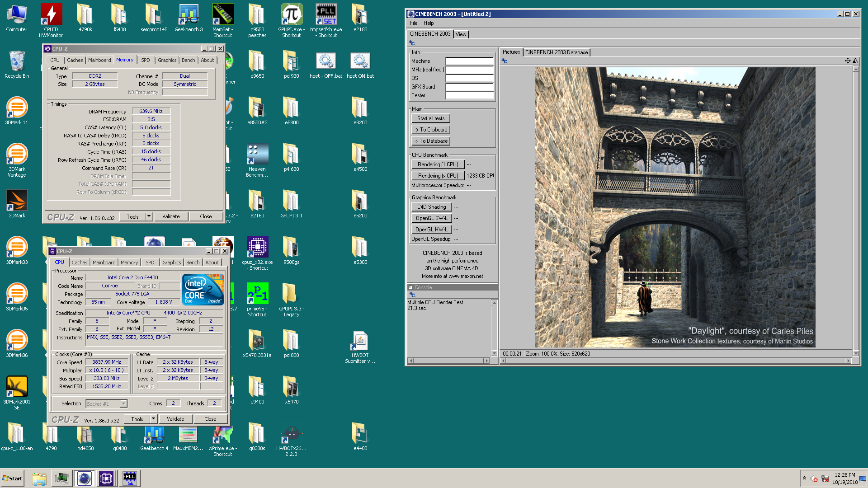Switch to CINEBENCH 2003 Database tab
This screenshot has height=488, width=868.
tap(557, 52)
